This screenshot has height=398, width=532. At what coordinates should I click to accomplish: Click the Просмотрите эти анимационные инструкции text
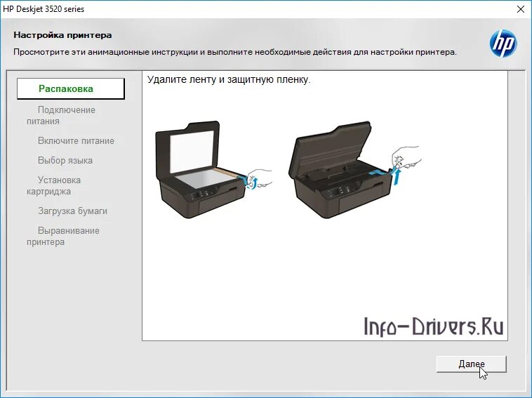coord(235,52)
